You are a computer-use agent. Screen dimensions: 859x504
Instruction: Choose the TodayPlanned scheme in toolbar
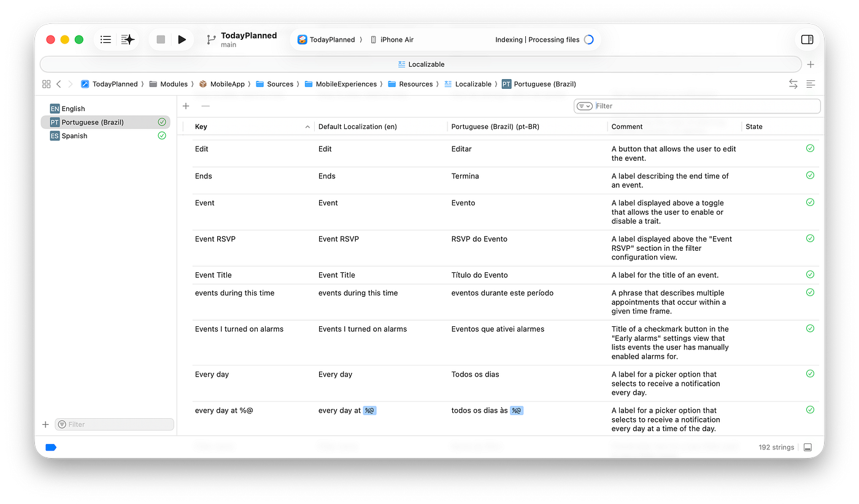pos(326,39)
